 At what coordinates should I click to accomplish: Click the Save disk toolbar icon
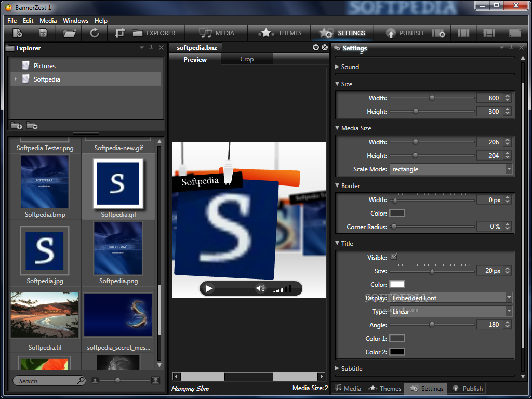[43, 33]
